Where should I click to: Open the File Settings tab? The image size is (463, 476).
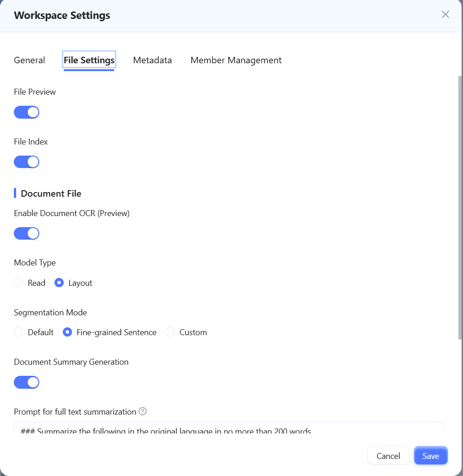click(89, 60)
